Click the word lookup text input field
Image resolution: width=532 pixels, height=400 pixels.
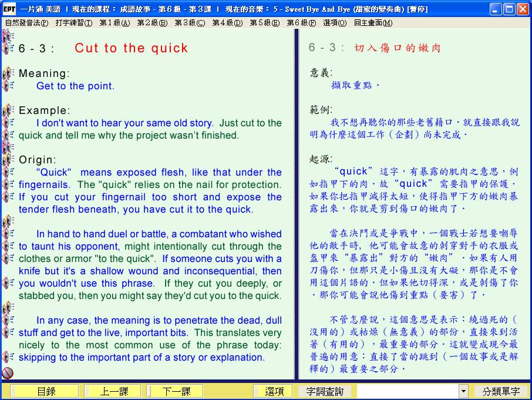pos(407,391)
